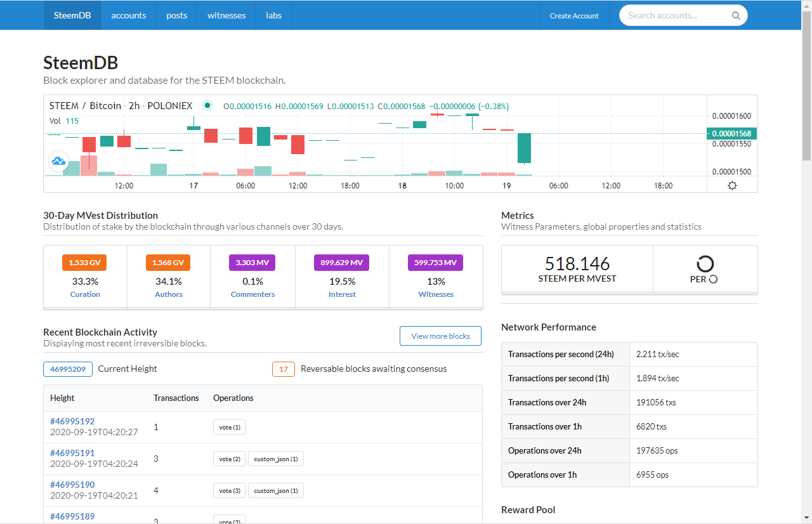Image resolution: width=812 pixels, height=524 pixels.
Task: Open chart settings gear icon
Action: click(732, 186)
